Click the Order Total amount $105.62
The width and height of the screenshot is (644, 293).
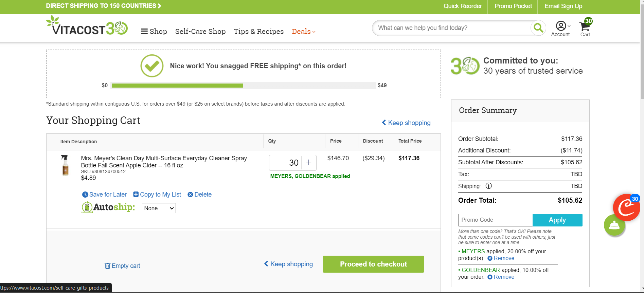click(570, 200)
